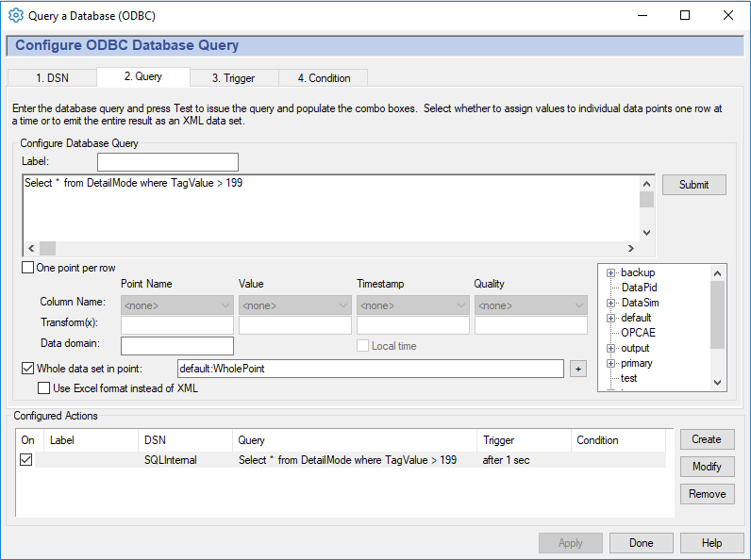
Task: Click the Value Transform(x) field
Action: tap(294, 325)
